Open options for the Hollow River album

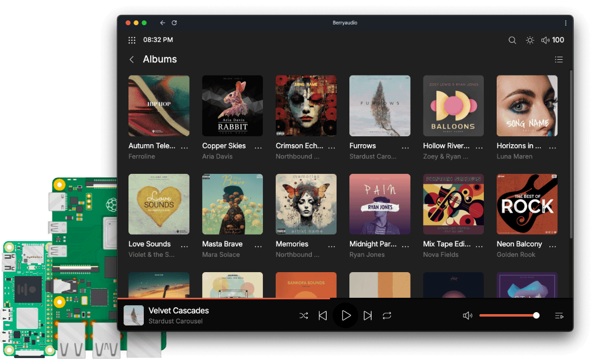point(477,146)
